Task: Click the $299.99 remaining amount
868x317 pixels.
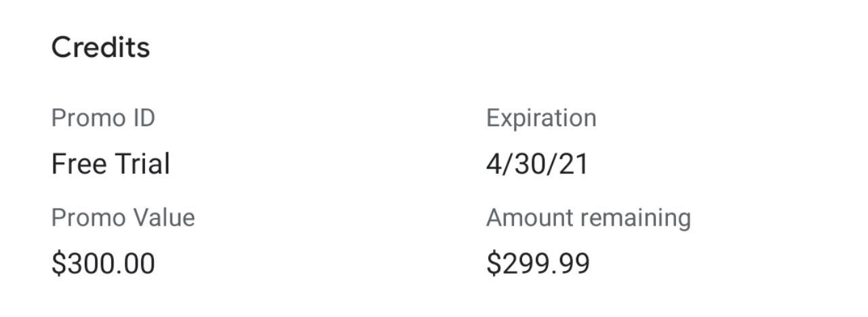Action: point(538,263)
